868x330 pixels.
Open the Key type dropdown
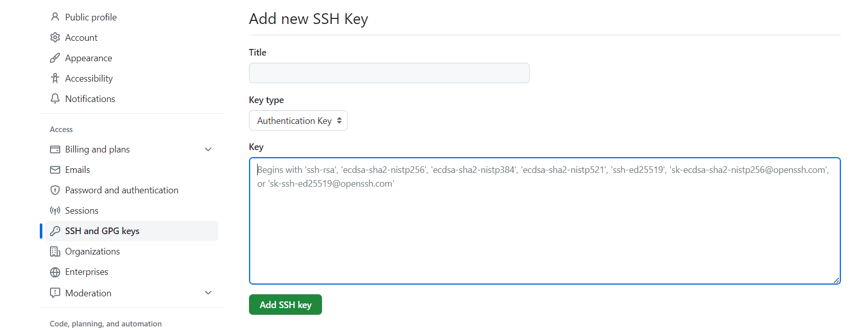pyautogui.click(x=298, y=121)
